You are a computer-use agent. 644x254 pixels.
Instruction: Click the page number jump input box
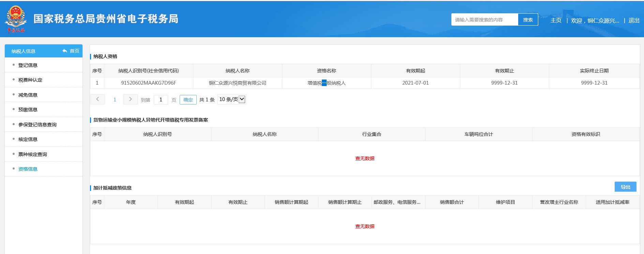click(161, 100)
